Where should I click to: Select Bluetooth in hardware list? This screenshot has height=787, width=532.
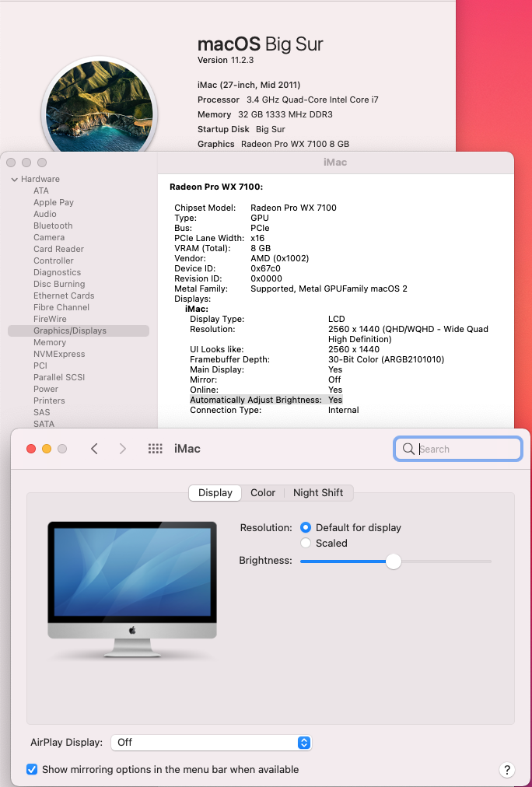[x=53, y=226]
